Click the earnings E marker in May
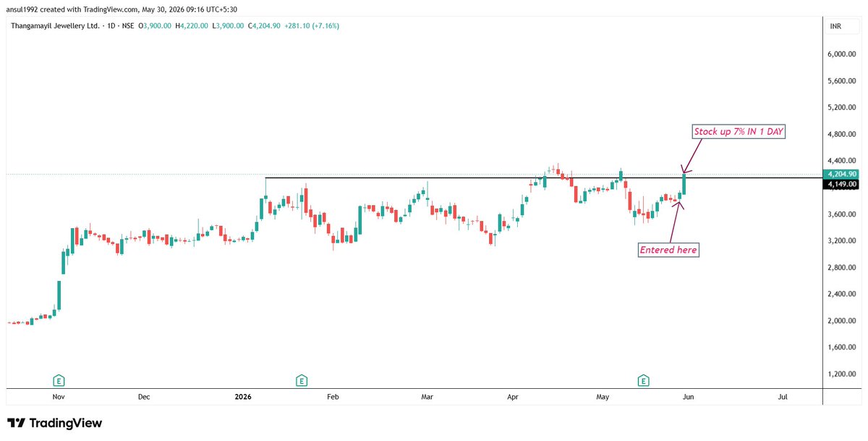This screenshot has height=441, width=868. click(642, 379)
